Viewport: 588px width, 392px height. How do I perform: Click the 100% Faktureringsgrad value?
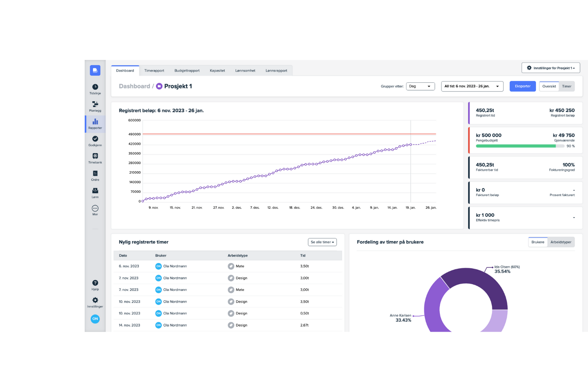tap(568, 165)
